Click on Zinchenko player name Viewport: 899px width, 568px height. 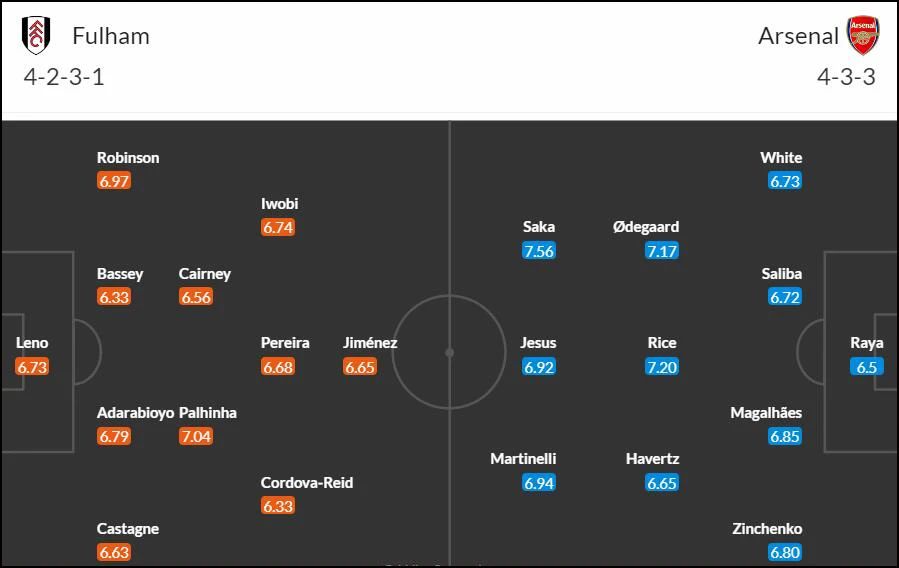tap(767, 528)
